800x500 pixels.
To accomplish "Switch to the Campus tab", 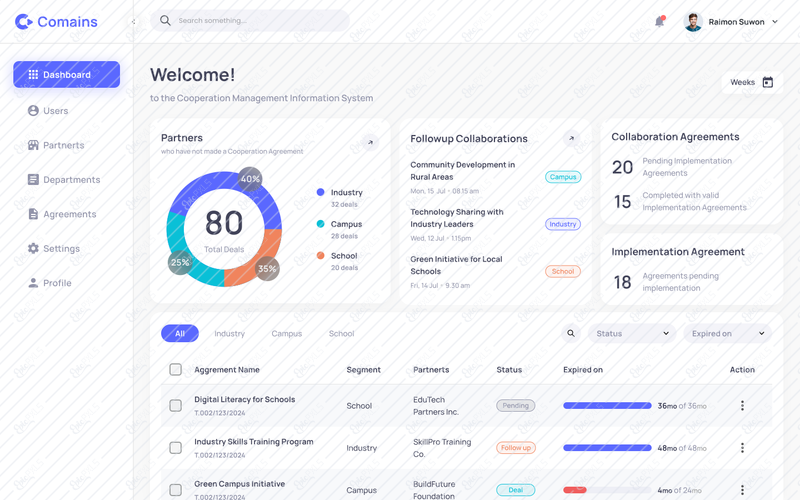I will point(287,334).
